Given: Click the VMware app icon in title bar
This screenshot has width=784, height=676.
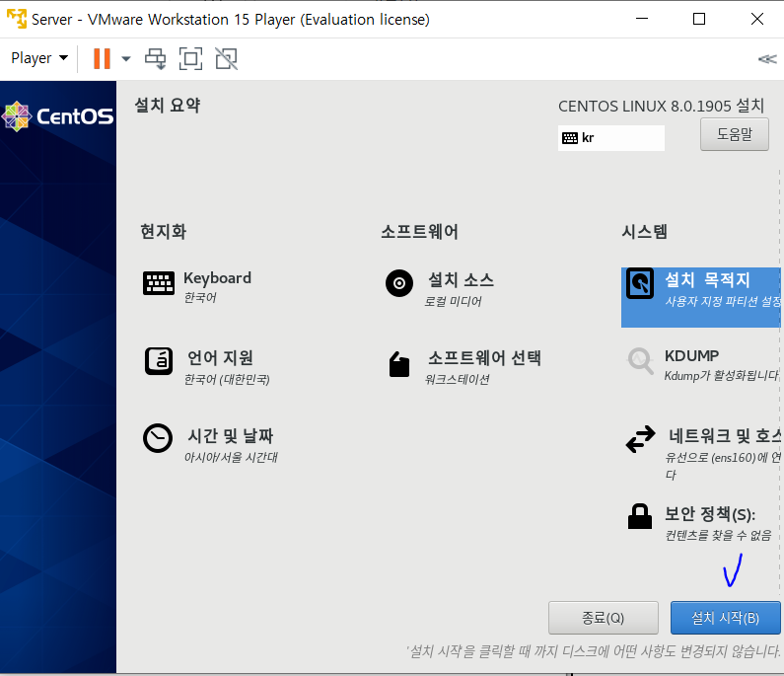Looking at the screenshot, I should point(17,19).
